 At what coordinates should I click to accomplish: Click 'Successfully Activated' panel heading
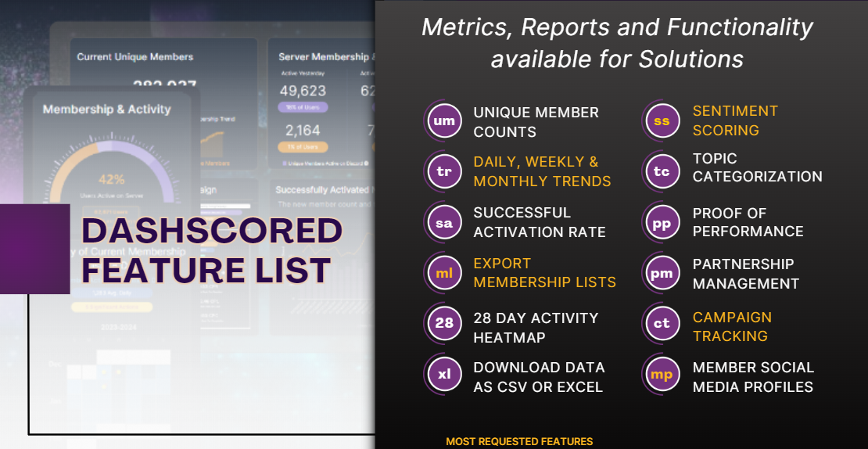tap(325, 190)
